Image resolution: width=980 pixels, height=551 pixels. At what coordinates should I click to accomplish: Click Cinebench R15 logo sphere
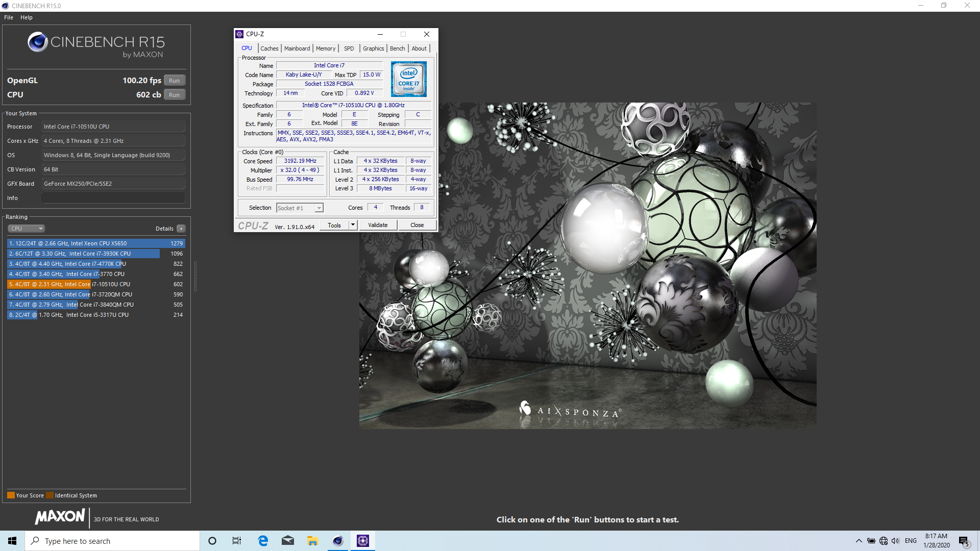[38, 42]
